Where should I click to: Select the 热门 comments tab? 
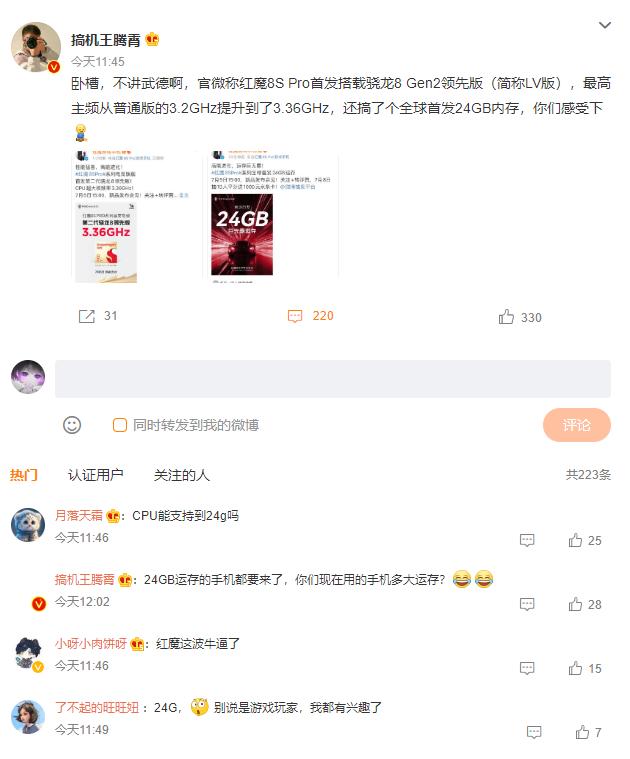(23, 475)
